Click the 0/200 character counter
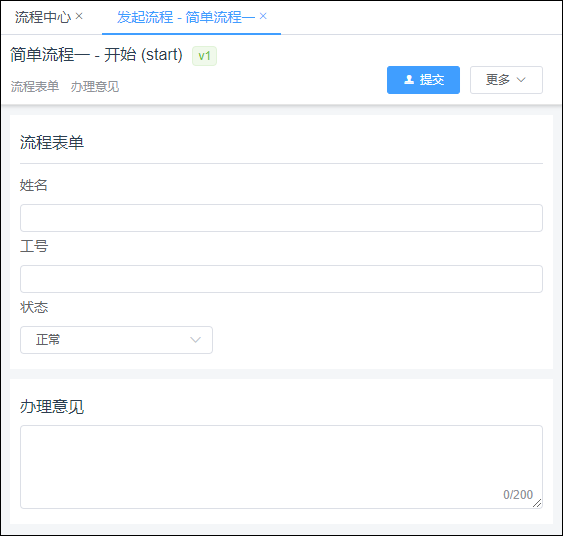The height and width of the screenshot is (536, 563). [518, 495]
